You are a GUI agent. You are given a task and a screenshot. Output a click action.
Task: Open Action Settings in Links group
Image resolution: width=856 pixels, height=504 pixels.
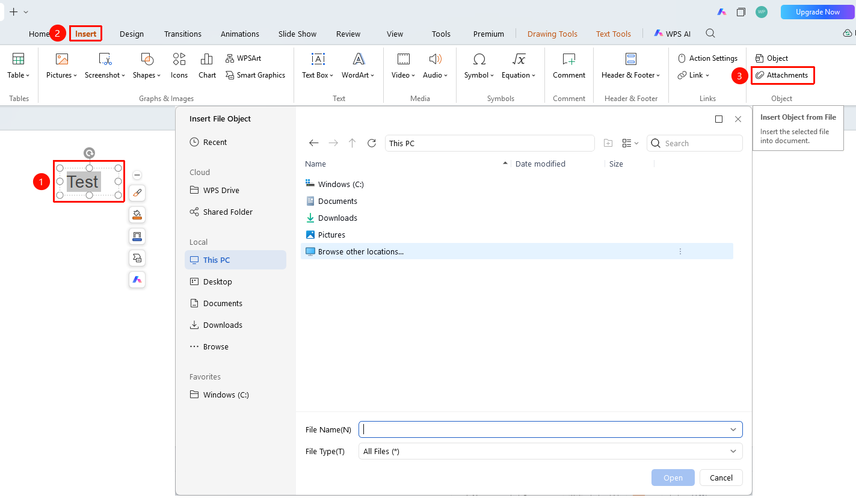(x=707, y=58)
